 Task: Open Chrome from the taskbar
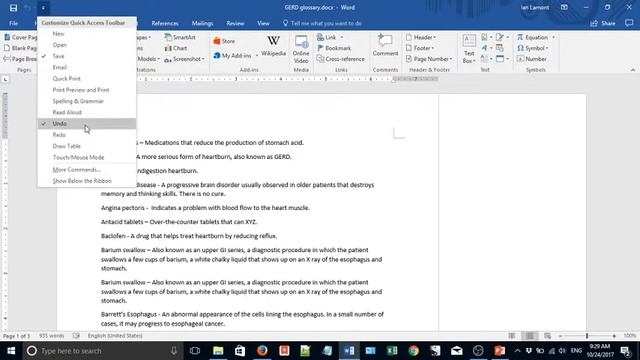pos(413,351)
